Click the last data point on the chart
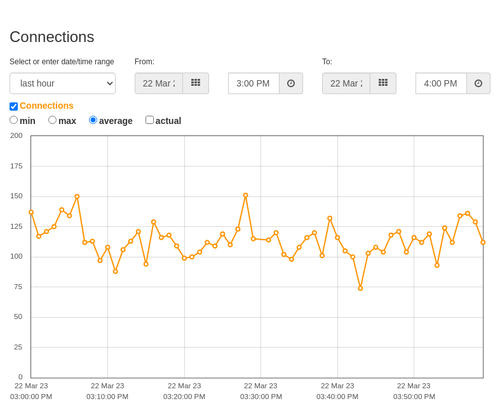500x403 pixels. click(483, 242)
